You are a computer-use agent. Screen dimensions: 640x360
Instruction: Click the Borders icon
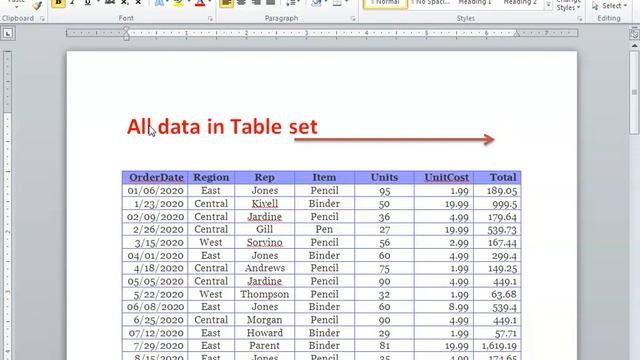[337, 3]
